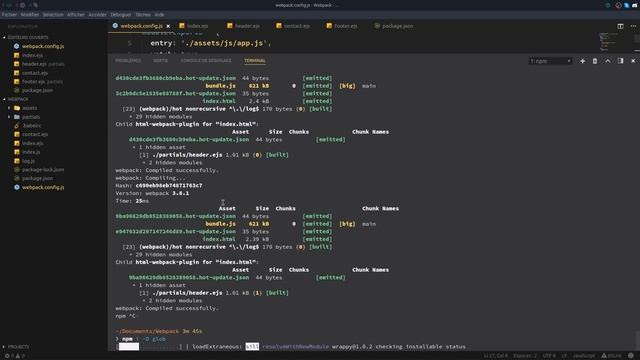Click the Discord icon in system tray

(634, 5)
